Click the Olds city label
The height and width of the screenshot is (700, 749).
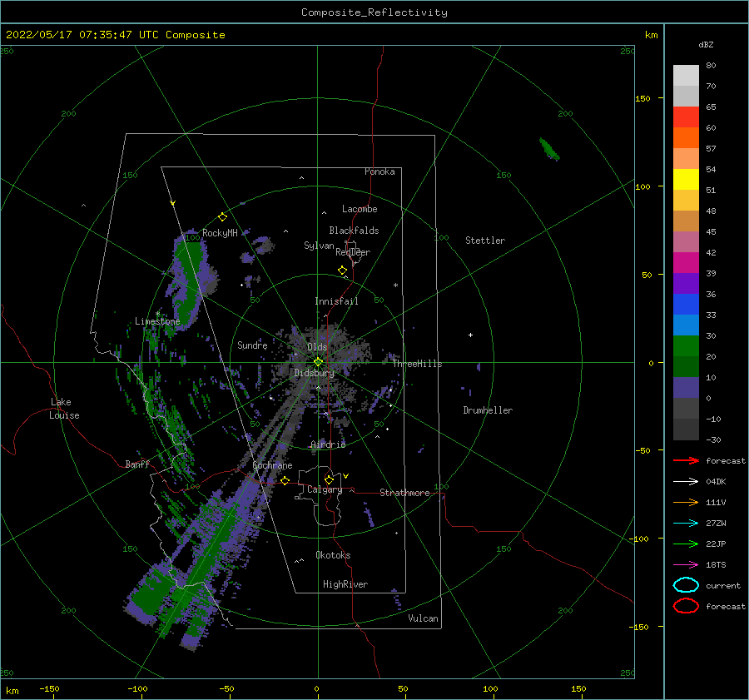point(317,347)
